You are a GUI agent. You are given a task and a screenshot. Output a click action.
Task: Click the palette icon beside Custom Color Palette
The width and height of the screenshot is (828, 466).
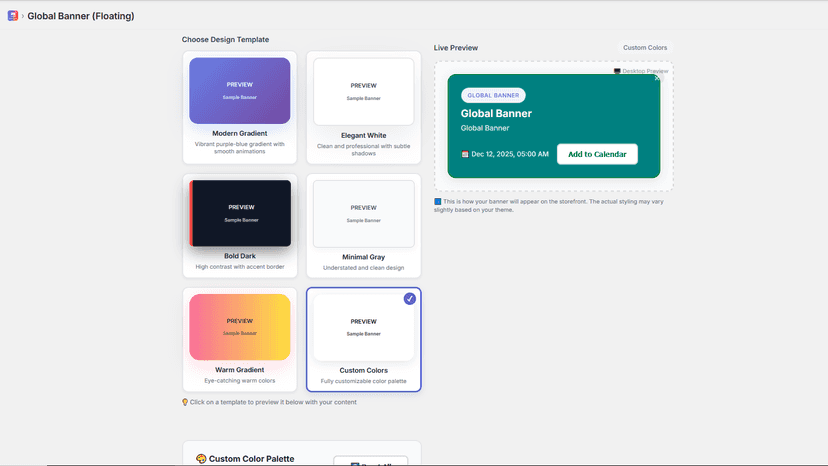[201, 459]
